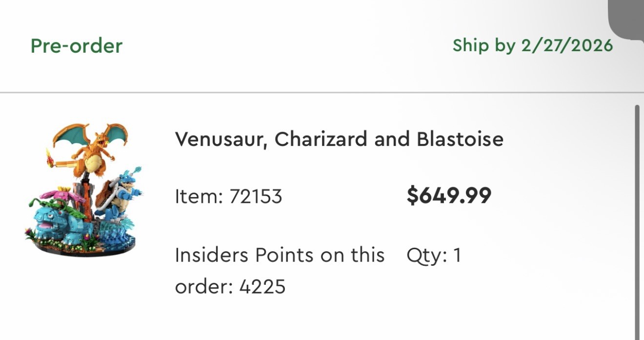Click the Pre-order status label
Viewport: 644px width, 340px height.
(76, 46)
